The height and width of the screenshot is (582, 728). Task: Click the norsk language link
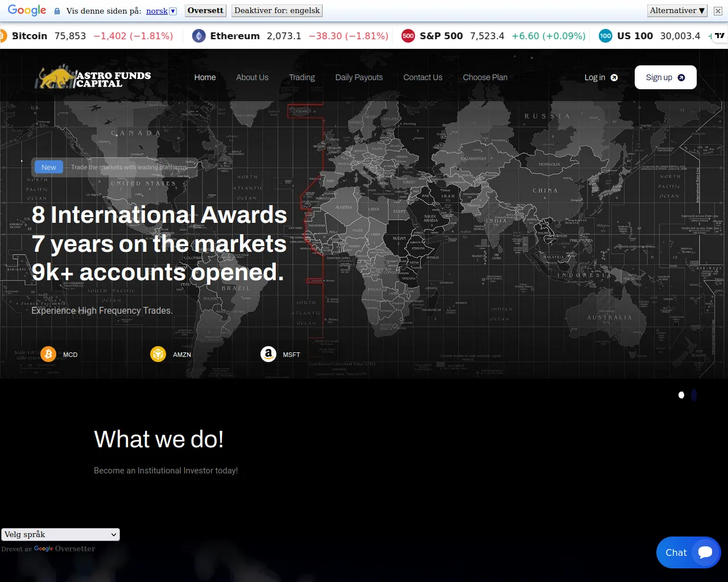coord(157,11)
